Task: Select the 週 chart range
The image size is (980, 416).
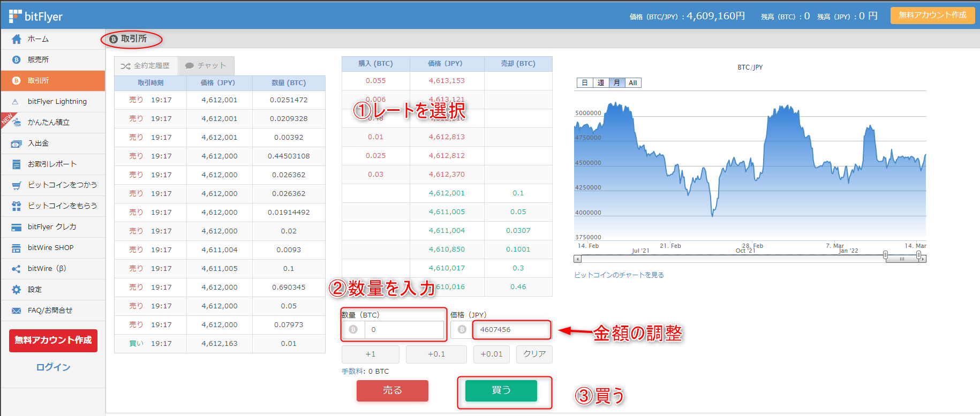Action: point(601,83)
